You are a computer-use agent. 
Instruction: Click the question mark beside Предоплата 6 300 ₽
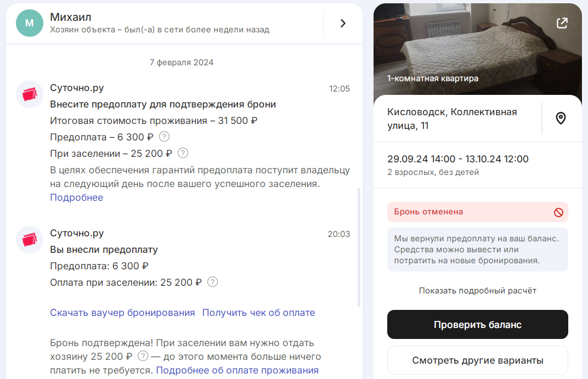[163, 137]
